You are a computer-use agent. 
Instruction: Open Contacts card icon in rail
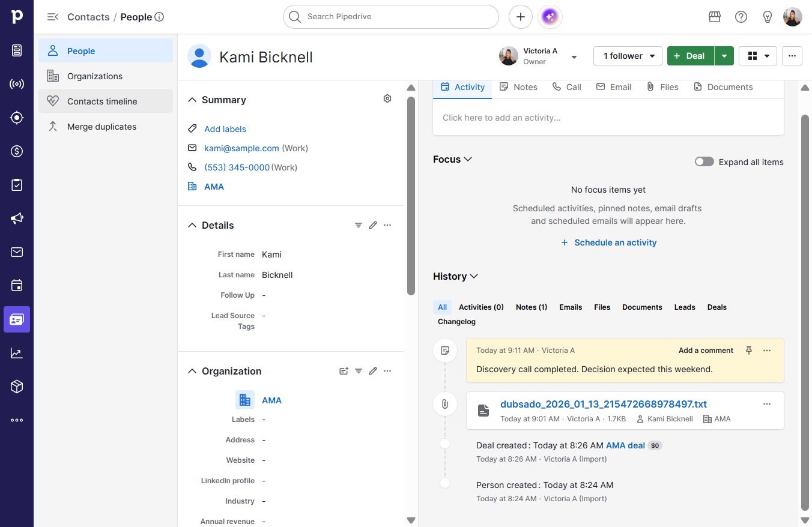pyautogui.click(x=17, y=319)
